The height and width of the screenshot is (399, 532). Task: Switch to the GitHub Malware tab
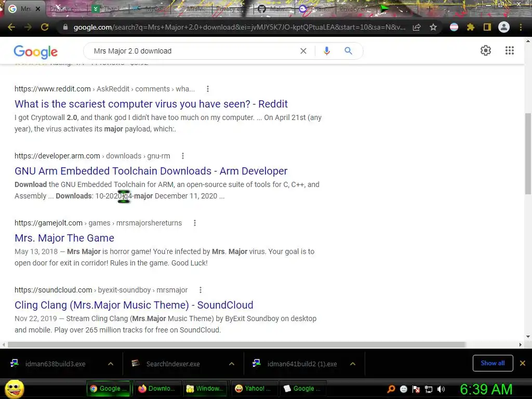[x=274, y=9]
